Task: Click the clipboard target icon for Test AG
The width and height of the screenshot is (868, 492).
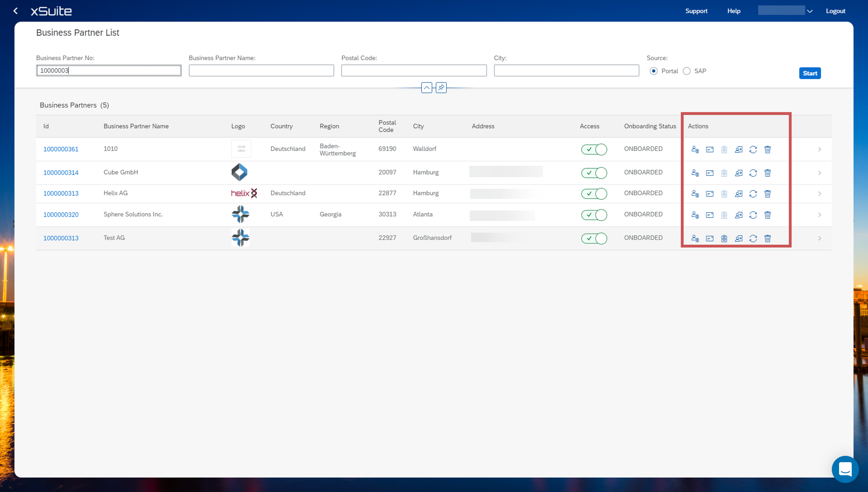Action: (x=724, y=239)
